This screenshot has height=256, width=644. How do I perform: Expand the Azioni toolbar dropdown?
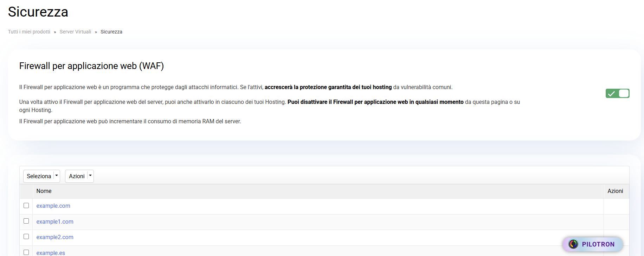pos(77,176)
